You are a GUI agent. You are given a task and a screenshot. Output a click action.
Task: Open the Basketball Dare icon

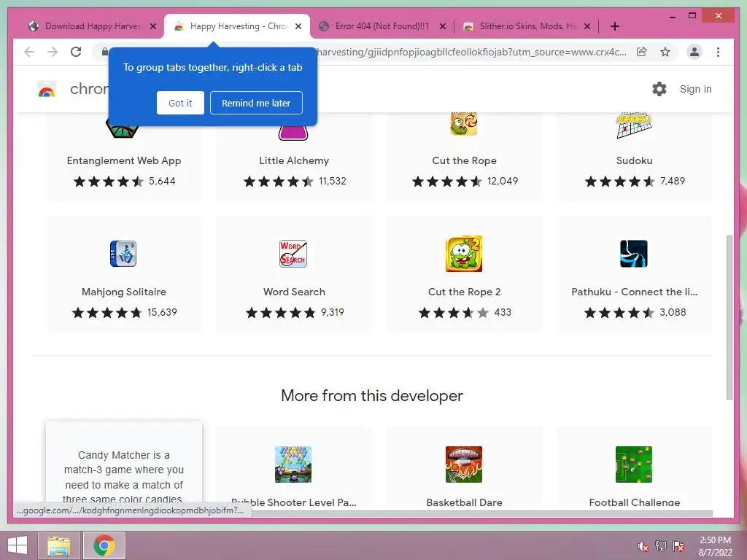click(x=464, y=464)
